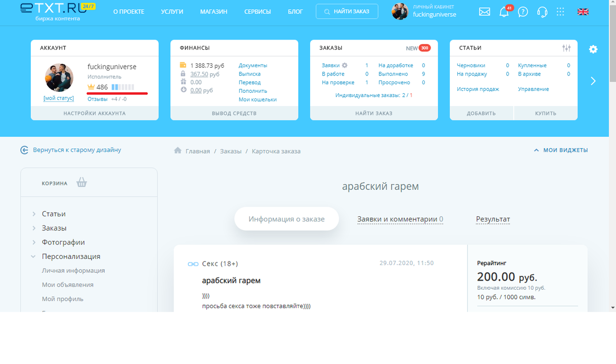Open the УСЛУГИ menu
Viewport: 616px width, 364px height.
click(x=172, y=11)
